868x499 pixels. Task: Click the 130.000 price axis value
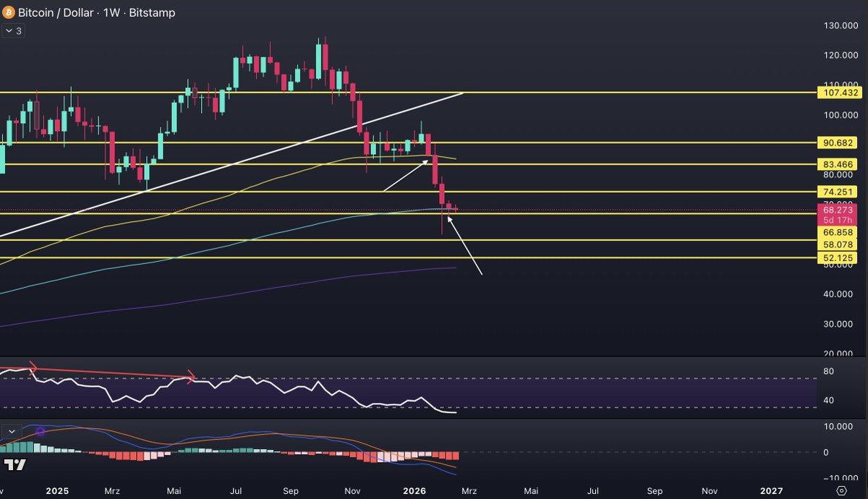click(x=841, y=25)
